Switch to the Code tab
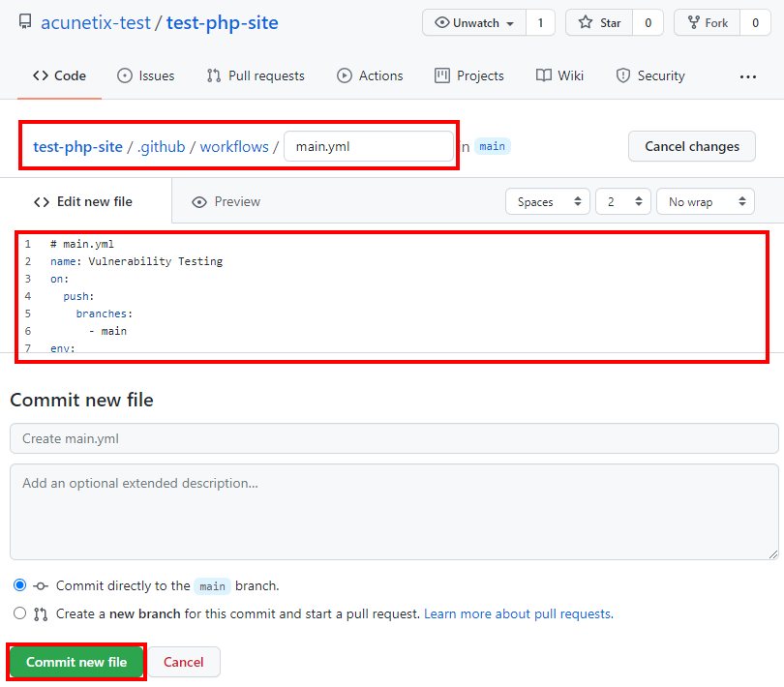784x687 pixels. coord(59,76)
